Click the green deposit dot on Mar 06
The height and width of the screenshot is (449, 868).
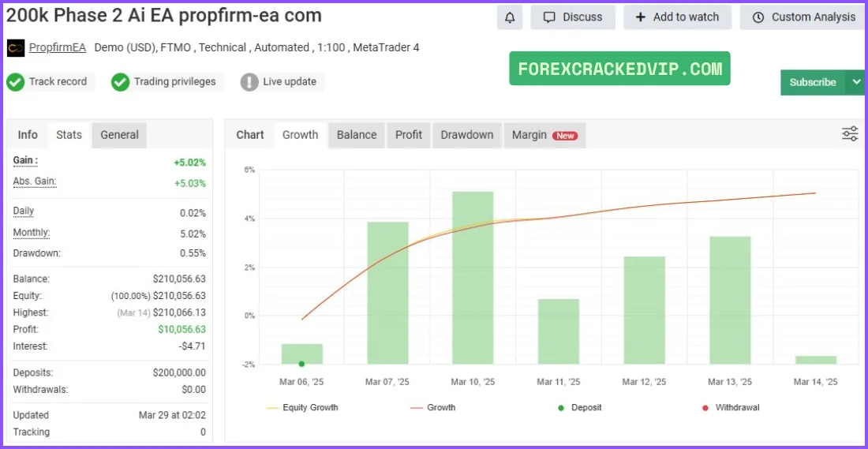coord(301,364)
